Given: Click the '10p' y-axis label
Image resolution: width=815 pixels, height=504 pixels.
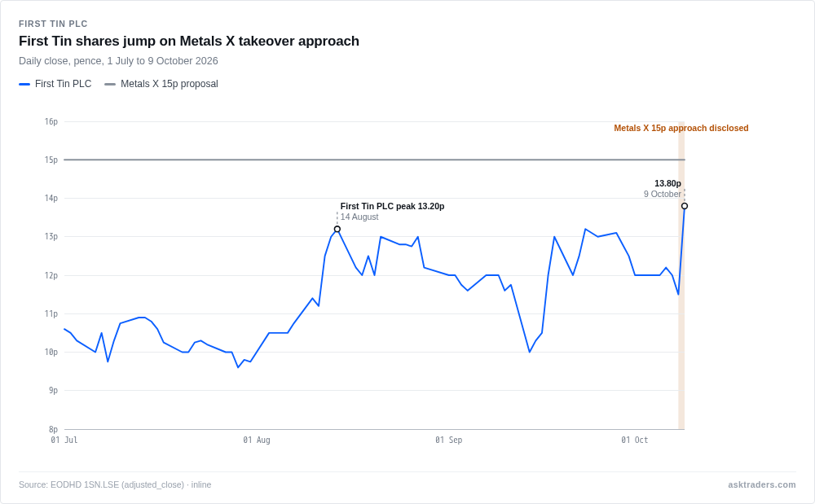Looking at the screenshot, I should 51,353.
